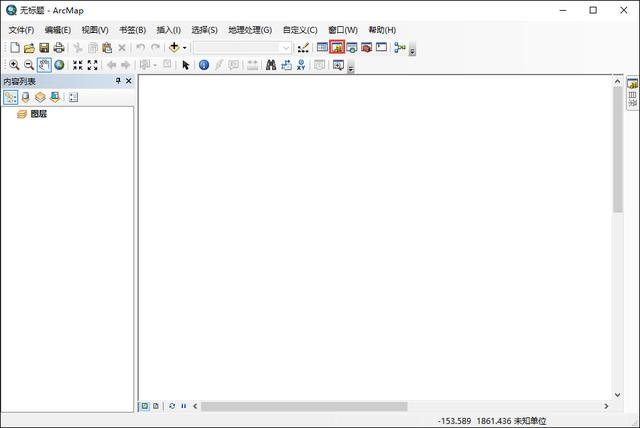Switch to Layout View button

tap(156, 406)
